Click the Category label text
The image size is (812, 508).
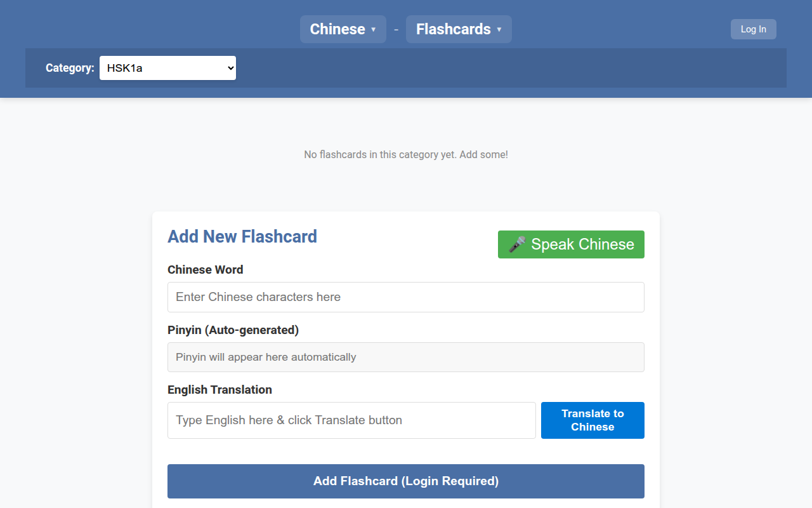click(70, 68)
